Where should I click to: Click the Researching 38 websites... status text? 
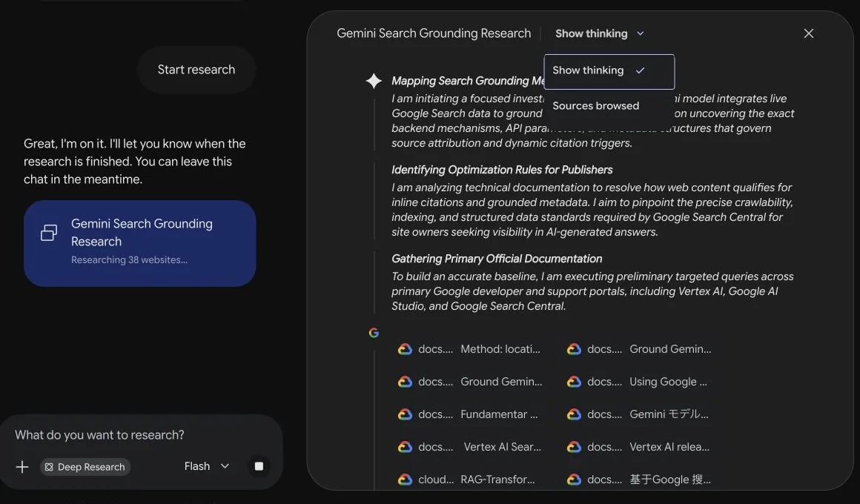coord(130,260)
